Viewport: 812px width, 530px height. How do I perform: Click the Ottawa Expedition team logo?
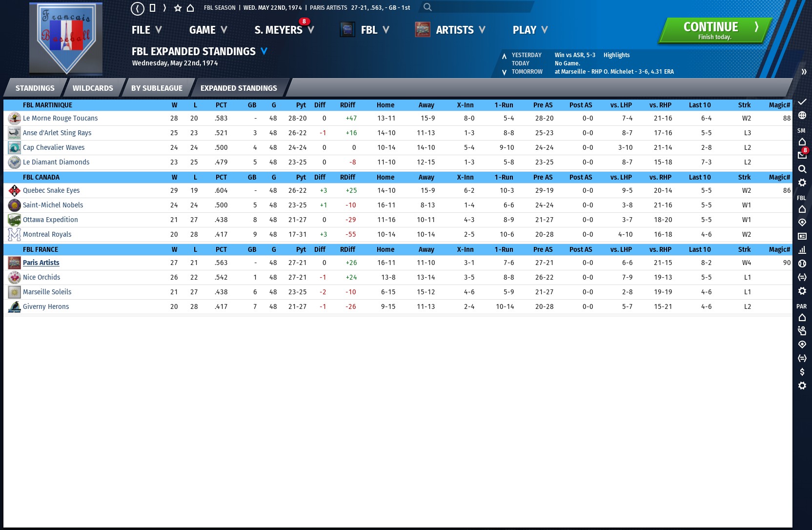(x=14, y=220)
